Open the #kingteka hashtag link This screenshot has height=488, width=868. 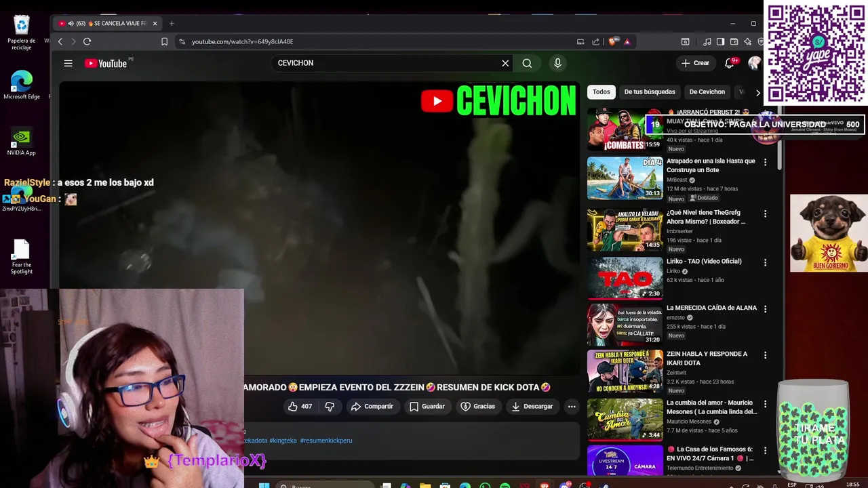tap(283, 441)
